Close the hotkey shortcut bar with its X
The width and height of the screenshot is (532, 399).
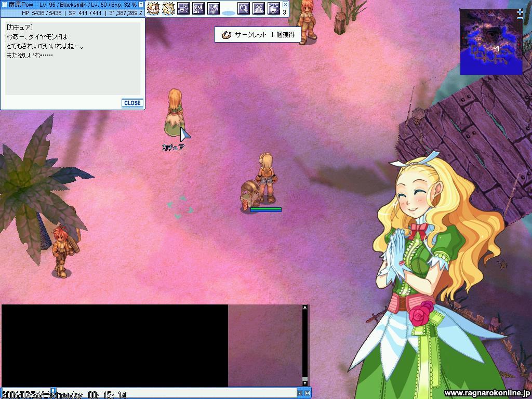[285, 4]
